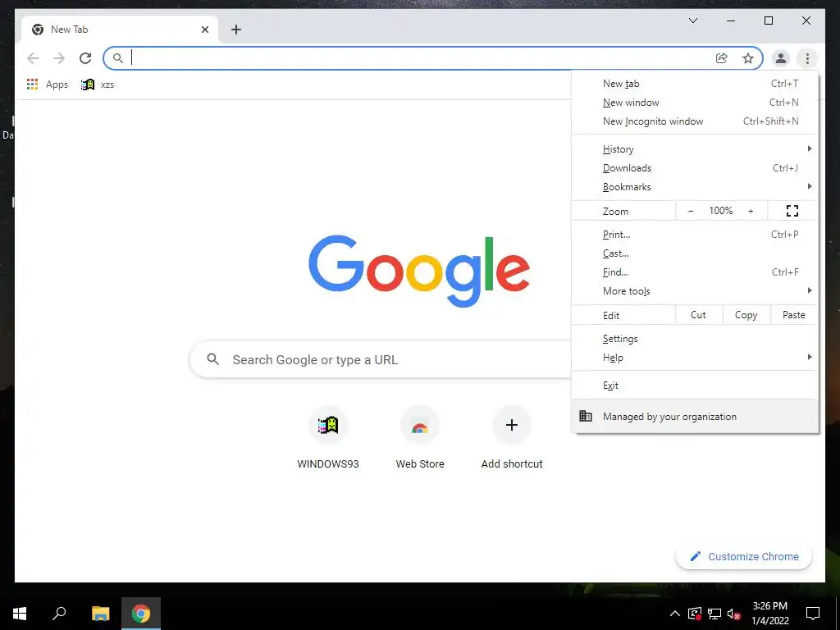Select New window menu entry
The image size is (840, 630).
[x=695, y=103]
